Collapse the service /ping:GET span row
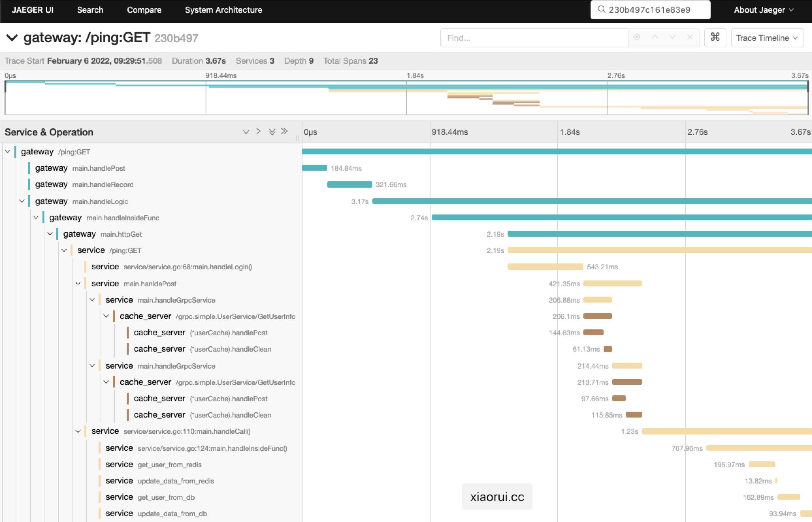 64,250
